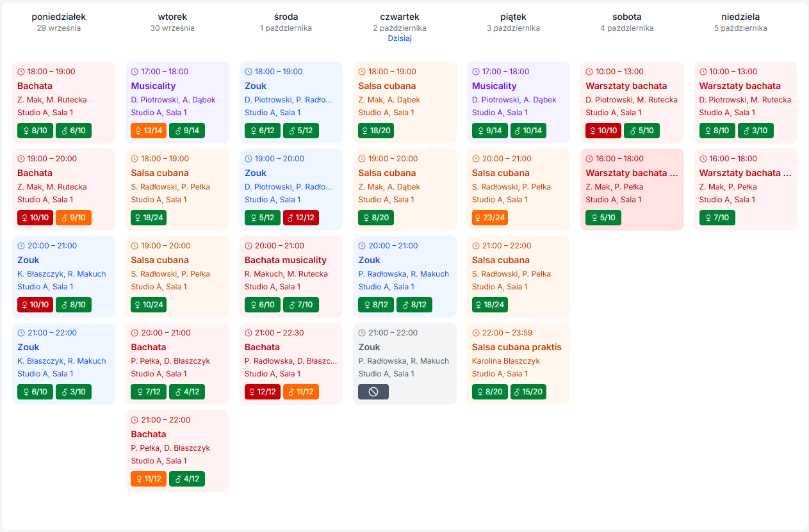Select the poniedziałek day header

[x=58, y=17]
